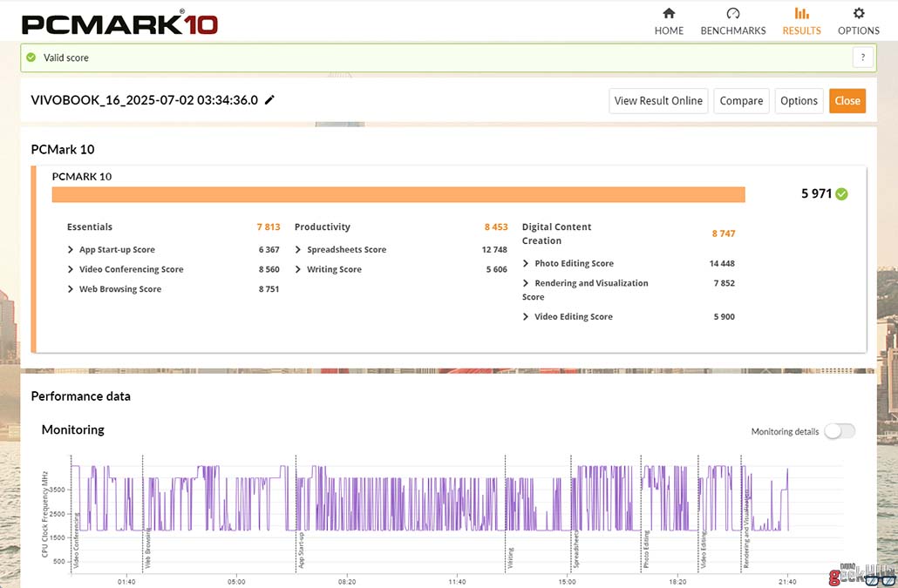Click the Photo Editing value 14 448
The width and height of the screenshot is (898, 588).
pyautogui.click(x=722, y=263)
